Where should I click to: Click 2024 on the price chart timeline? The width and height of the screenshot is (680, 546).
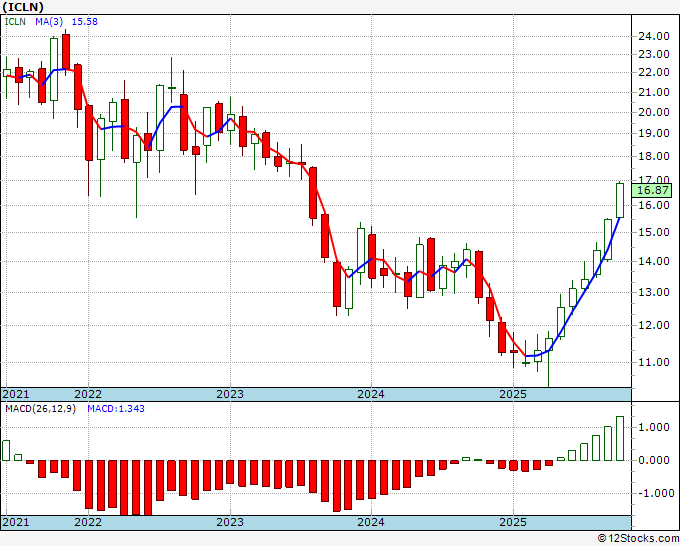click(x=371, y=394)
